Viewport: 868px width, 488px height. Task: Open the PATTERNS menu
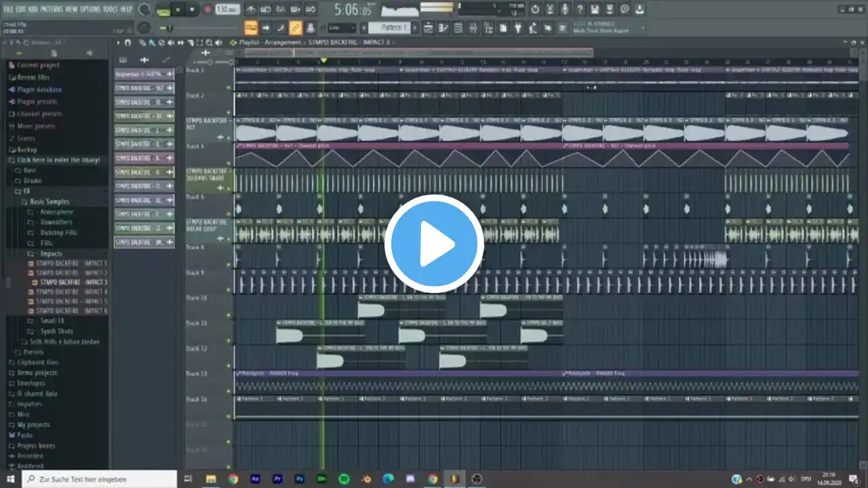(x=52, y=9)
